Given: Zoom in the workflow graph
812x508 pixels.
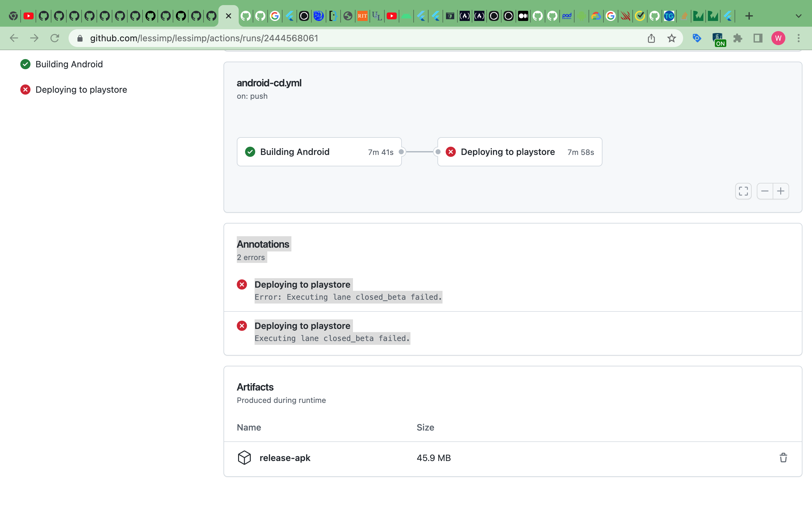Looking at the screenshot, I should [781, 191].
